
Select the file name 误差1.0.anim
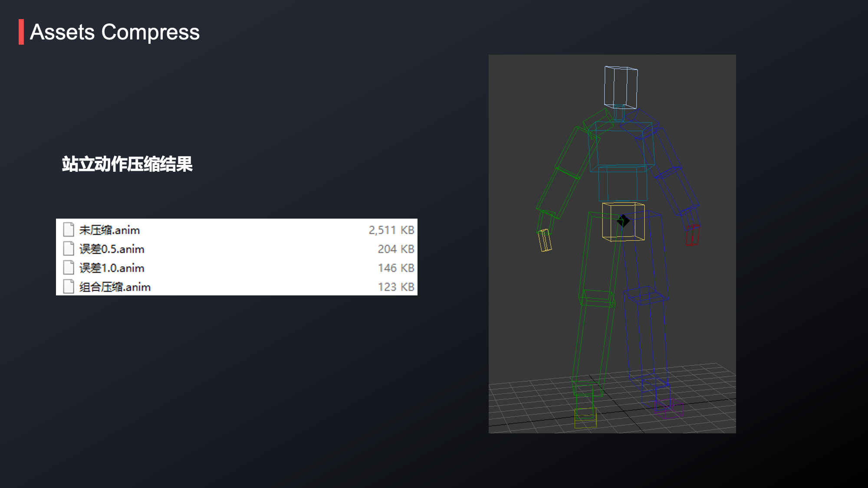[x=112, y=268]
